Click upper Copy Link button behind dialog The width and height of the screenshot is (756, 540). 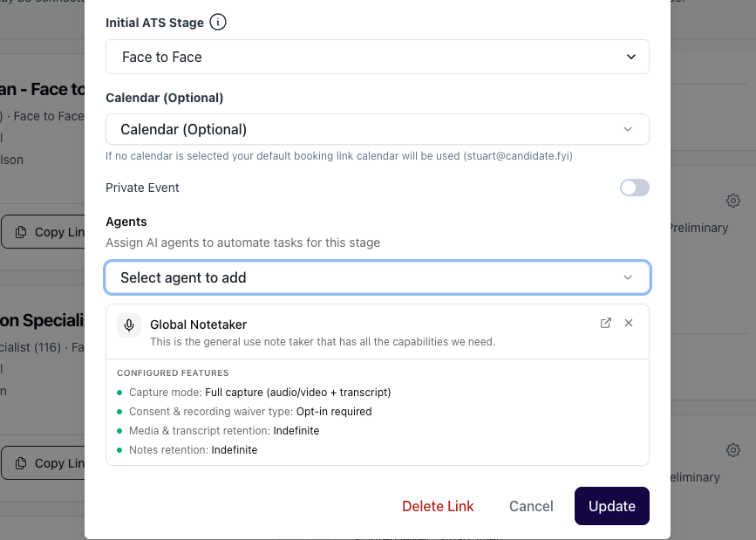pyautogui.click(x=44, y=232)
